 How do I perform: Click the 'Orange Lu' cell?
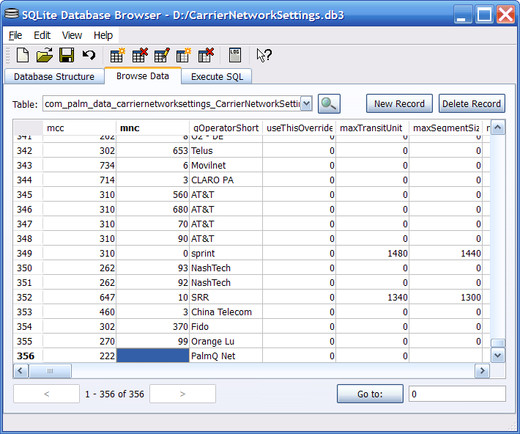click(226, 341)
